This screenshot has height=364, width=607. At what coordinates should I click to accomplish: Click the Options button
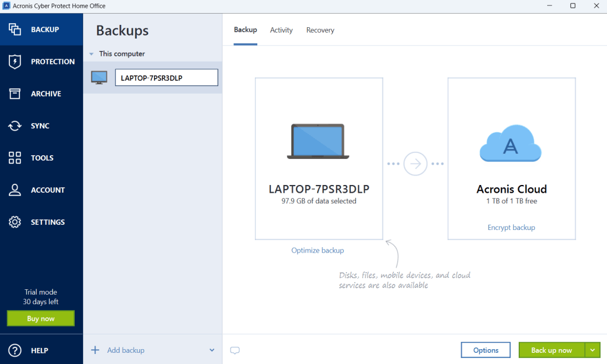coord(486,350)
